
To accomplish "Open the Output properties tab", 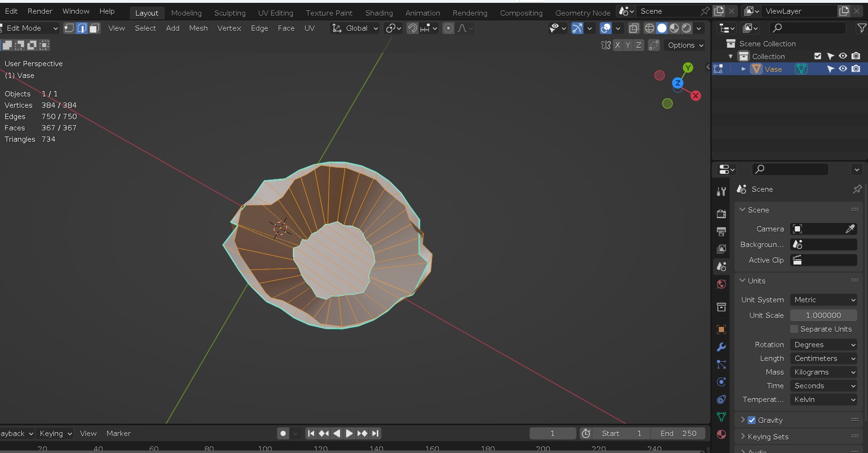I will tap(721, 231).
